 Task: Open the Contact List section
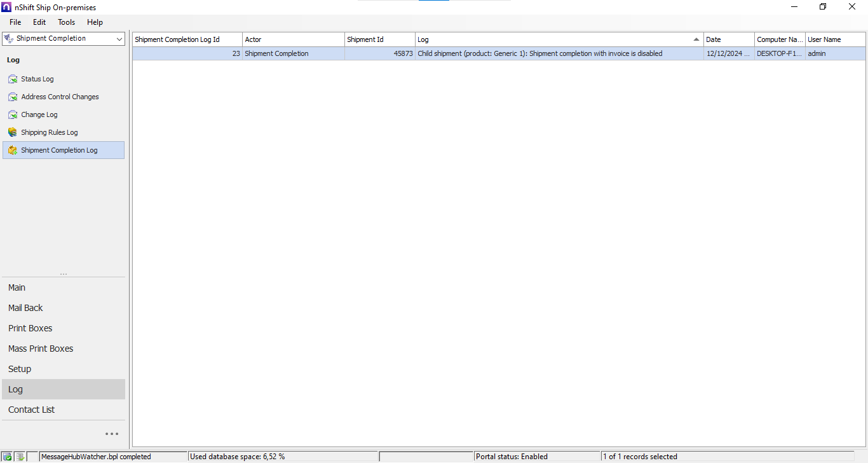(x=32, y=410)
